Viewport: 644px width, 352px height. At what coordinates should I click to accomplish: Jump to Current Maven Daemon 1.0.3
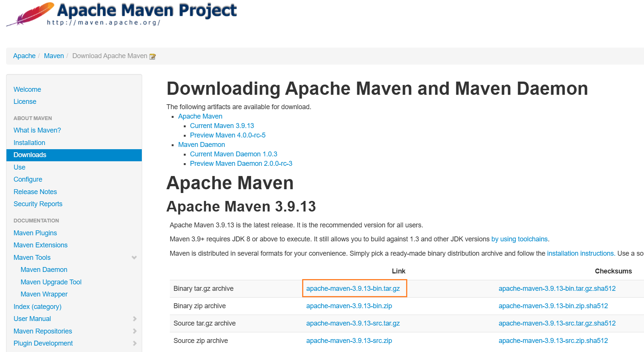coord(233,154)
